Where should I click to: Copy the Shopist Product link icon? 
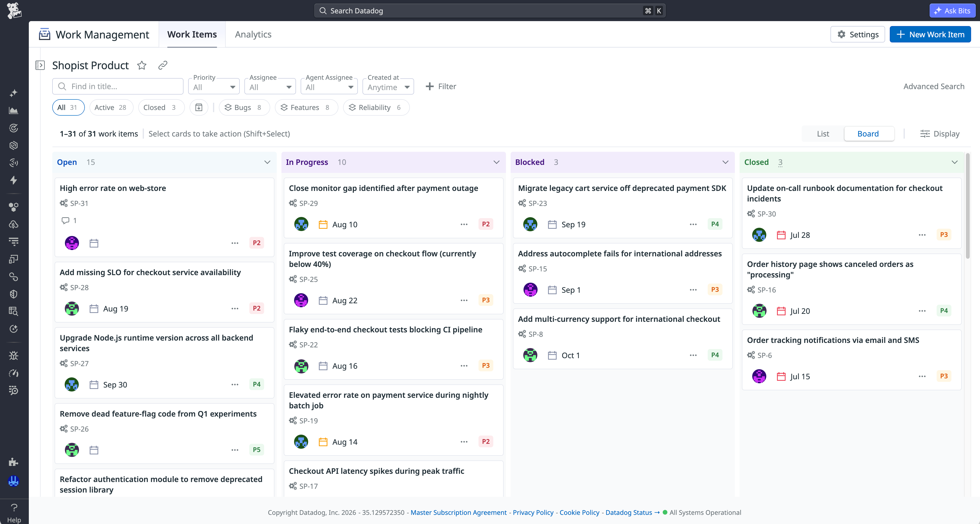point(163,65)
